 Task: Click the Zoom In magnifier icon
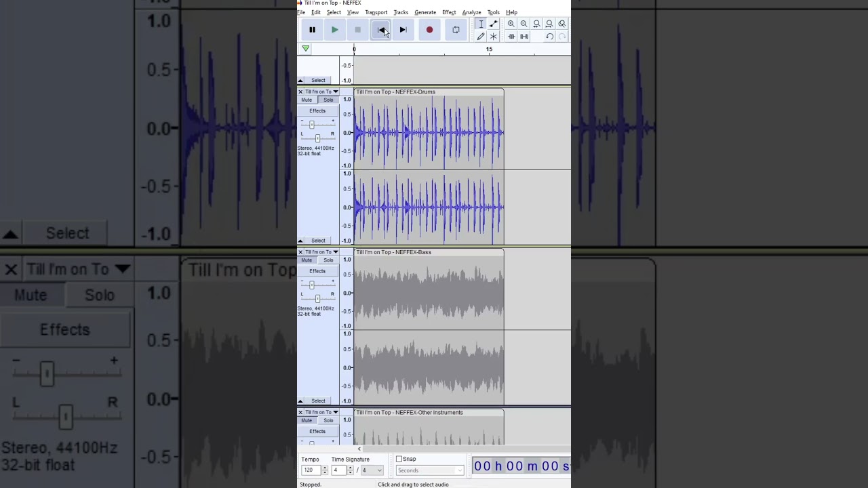pos(511,24)
